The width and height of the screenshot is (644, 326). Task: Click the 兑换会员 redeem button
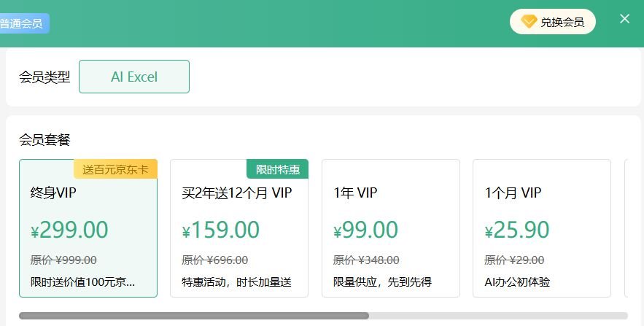click(553, 22)
